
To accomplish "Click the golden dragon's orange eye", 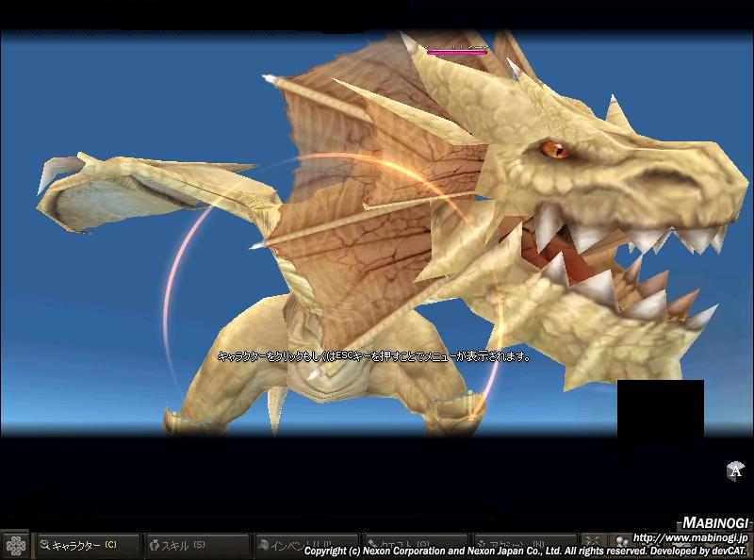I will click(x=554, y=150).
